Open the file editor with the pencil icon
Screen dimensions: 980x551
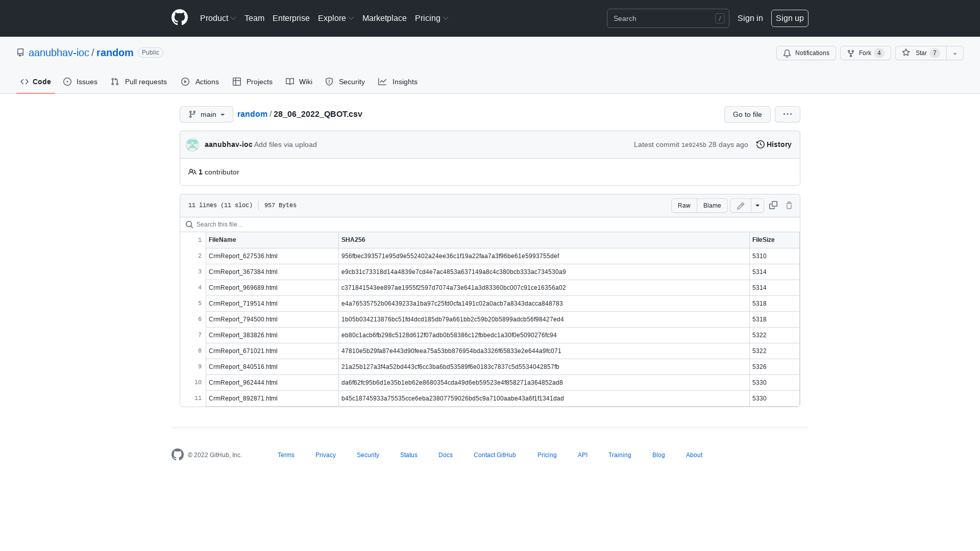click(x=740, y=206)
